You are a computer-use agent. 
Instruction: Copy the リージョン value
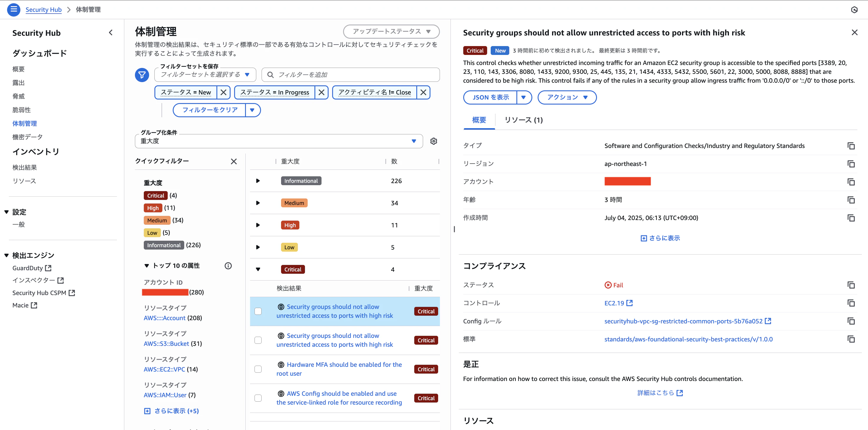tap(851, 164)
